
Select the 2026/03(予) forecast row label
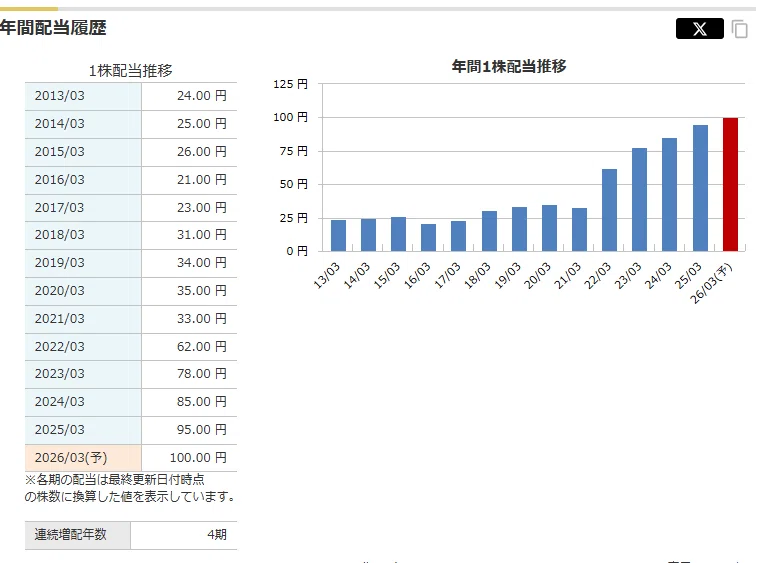click(71, 458)
